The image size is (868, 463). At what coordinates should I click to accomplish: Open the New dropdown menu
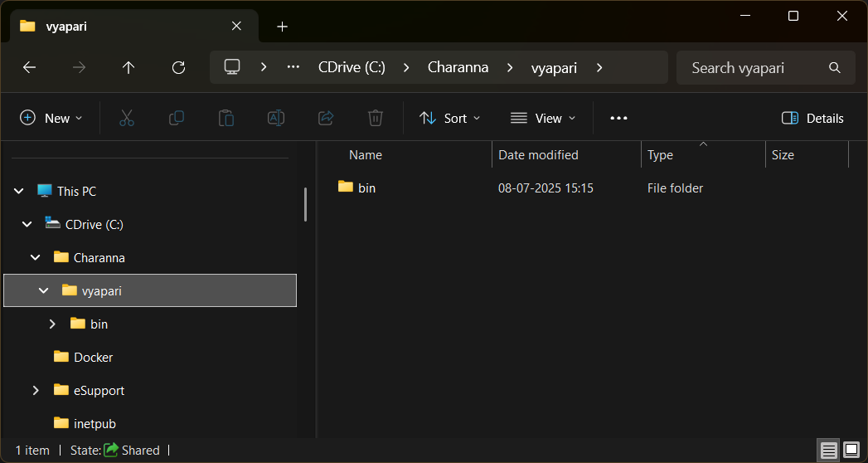[x=51, y=118]
